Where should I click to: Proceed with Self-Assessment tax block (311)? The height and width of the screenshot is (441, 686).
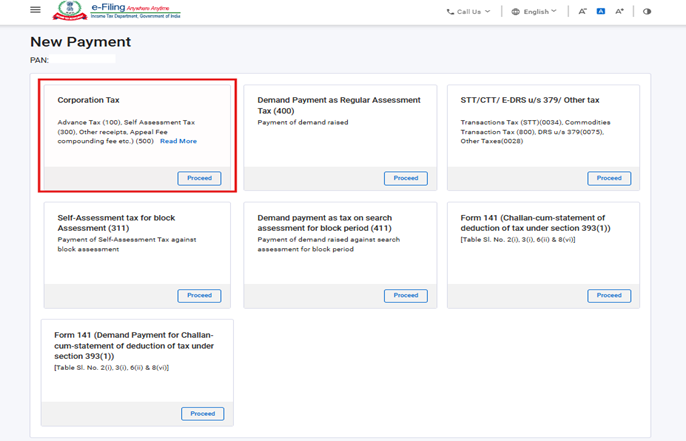click(x=199, y=295)
